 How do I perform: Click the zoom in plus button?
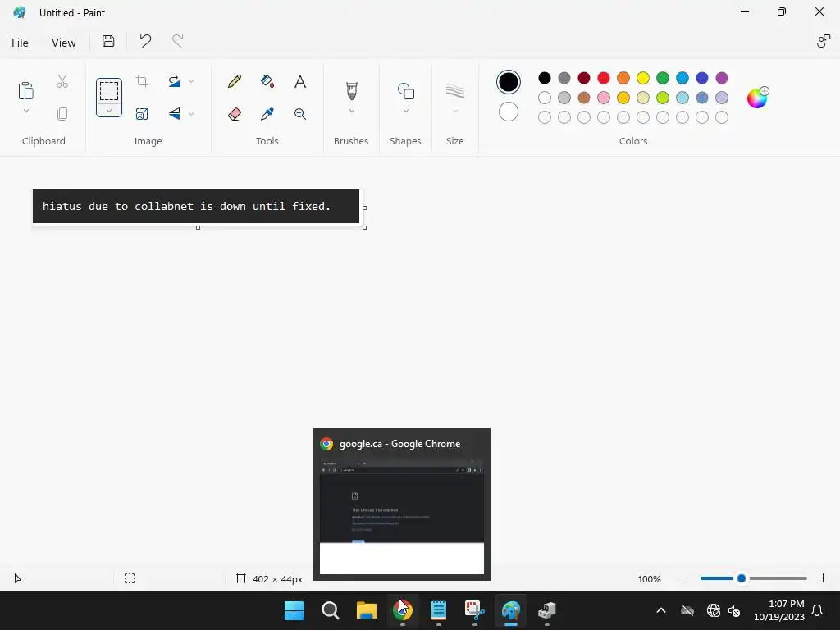click(823, 578)
